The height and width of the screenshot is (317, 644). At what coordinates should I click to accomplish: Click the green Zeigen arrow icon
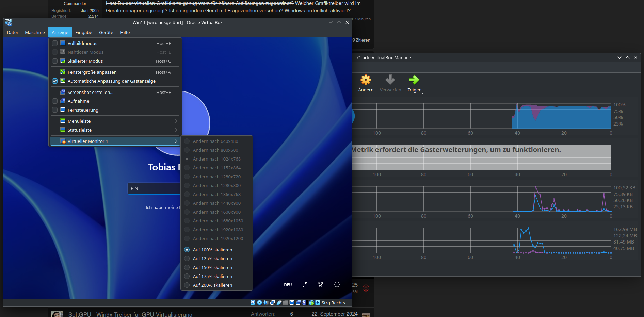tap(414, 80)
